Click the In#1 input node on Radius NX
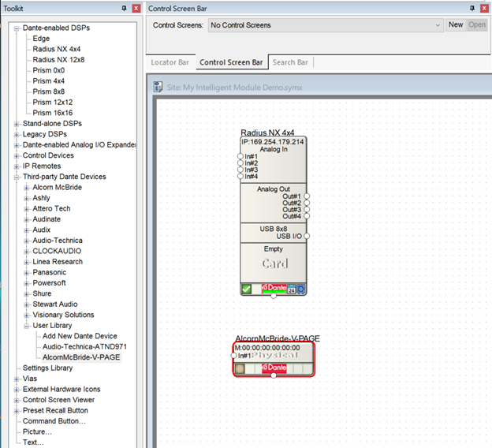The image size is (492, 448). pos(240,156)
